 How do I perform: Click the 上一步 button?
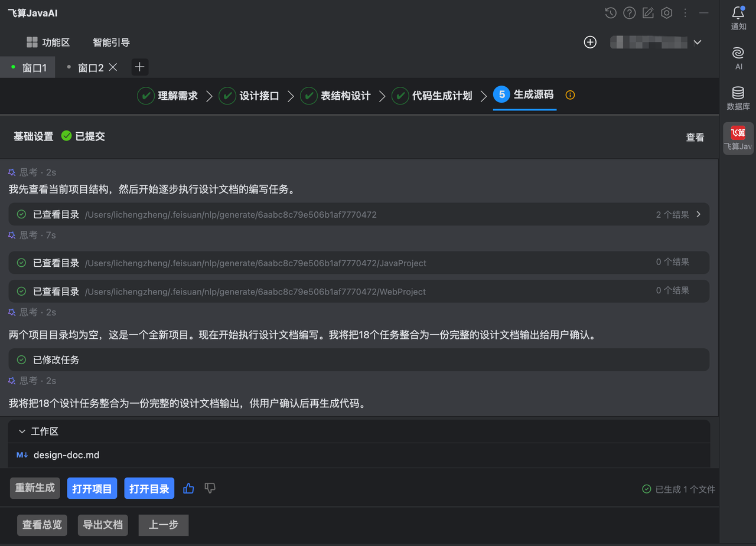pyautogui.click(x=164, y=525)
